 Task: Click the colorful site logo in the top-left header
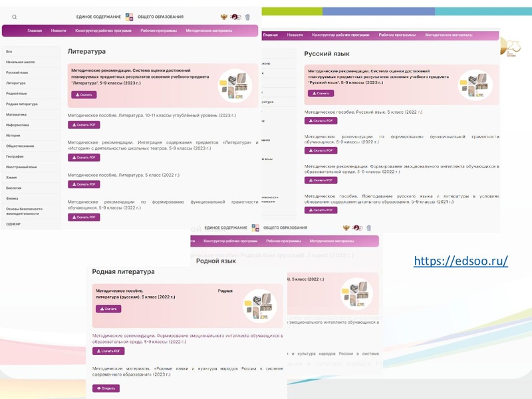point(130,17)
